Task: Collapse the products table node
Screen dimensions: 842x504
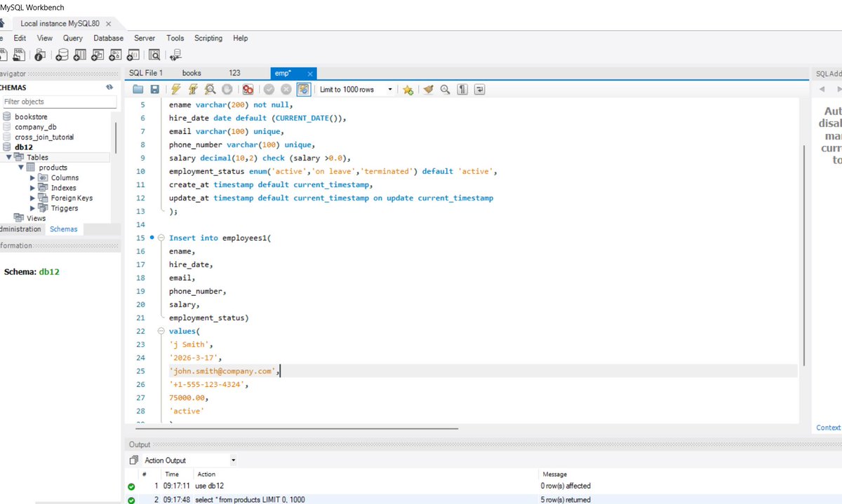Action: tap(21, 168)
